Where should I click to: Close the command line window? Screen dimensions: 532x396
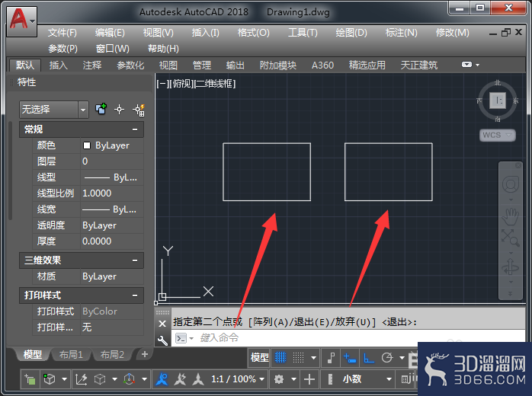click(x=162, y=324)
